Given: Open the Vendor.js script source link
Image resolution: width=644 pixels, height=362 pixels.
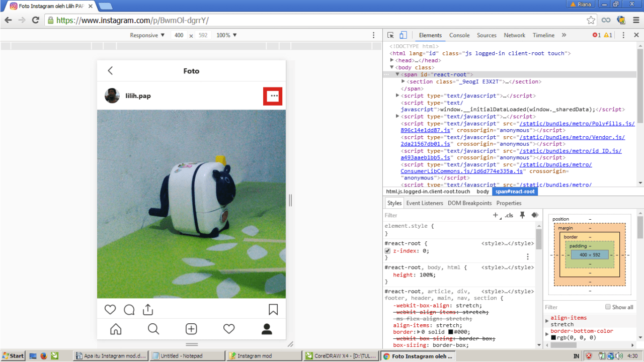Looking at the screenshot, I should pyautogui.click(x=513, y=140).
